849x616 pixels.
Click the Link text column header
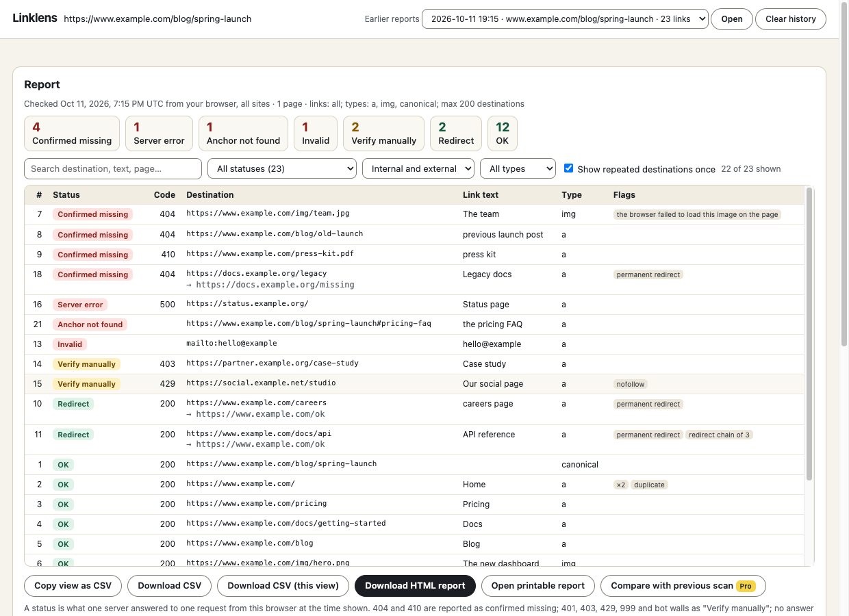[481, 195]
